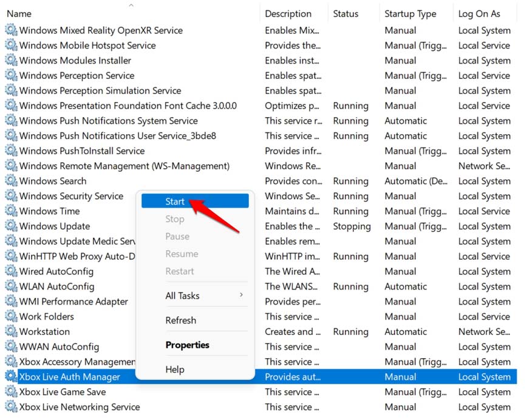Click gear icon beside Wired AutoConfig
The height and width of the screenshot is (420, 532).
point(11,271)
